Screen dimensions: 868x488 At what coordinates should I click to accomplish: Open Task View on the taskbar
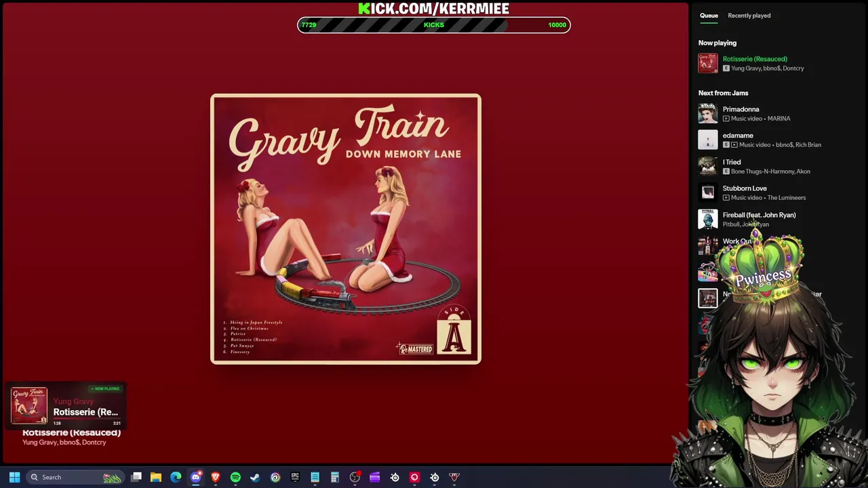(136, 477)
